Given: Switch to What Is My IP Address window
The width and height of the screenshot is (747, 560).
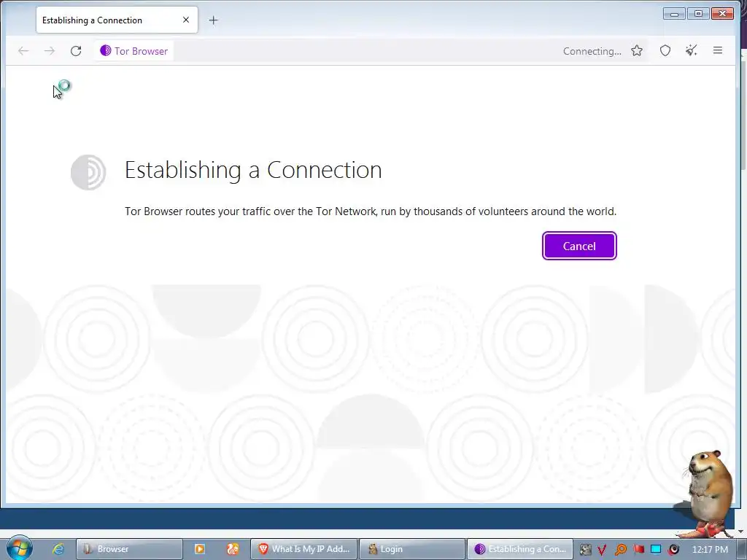Looking at the screenshot, I should point(304,549).
